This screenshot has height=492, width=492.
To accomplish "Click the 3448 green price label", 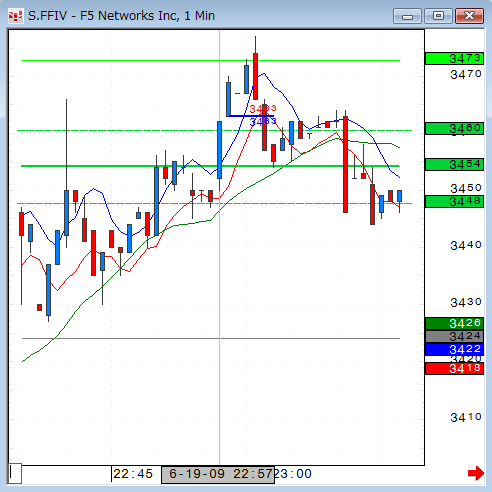I will tap(454, 202).
